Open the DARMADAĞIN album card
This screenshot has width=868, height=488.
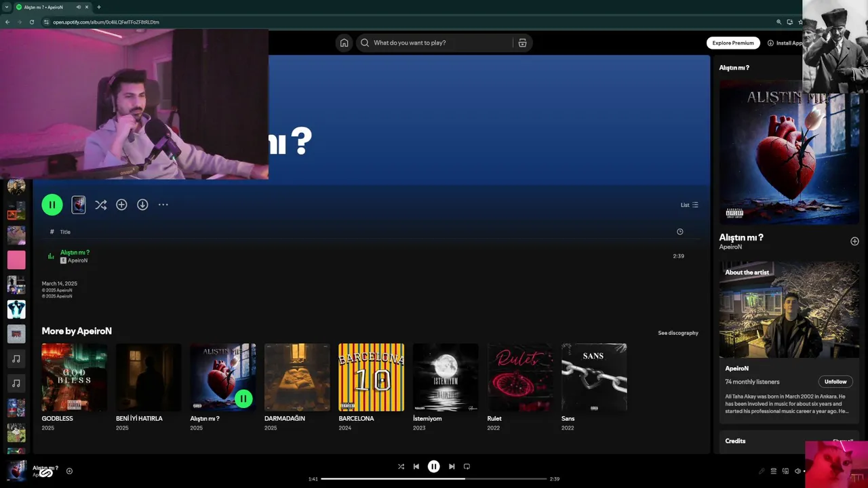coord(297,387)
